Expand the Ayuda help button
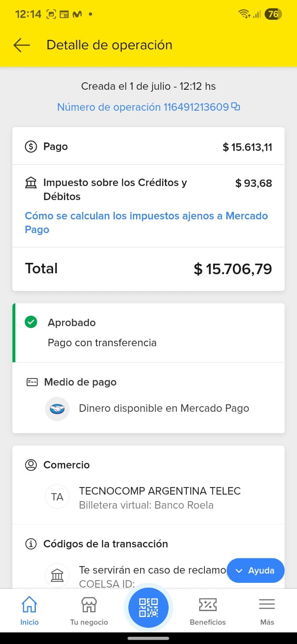The image size is (297, 644). click(x=256, y=570)
